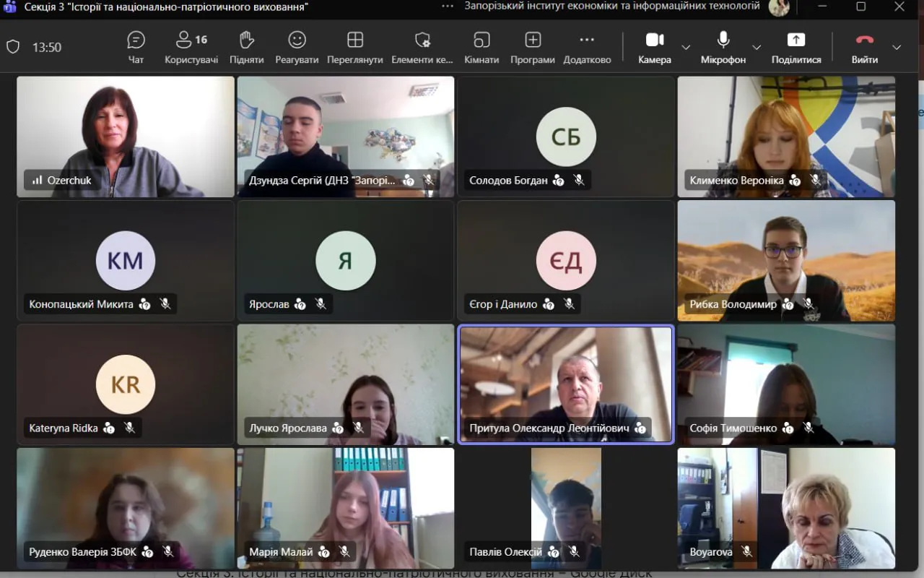Click the muted mic icon on Boyarova tile
The height and width of the screenshot is (578, 924).
(747, 552)
